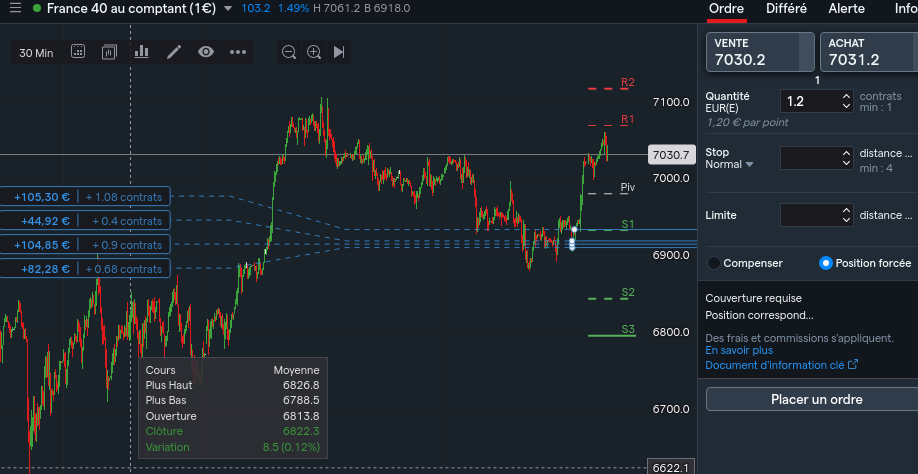Open the three-dots more options menu

coord(238,52)
